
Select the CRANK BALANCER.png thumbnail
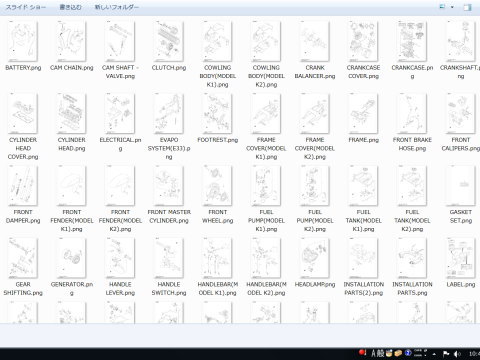click(x=315, y=42)
